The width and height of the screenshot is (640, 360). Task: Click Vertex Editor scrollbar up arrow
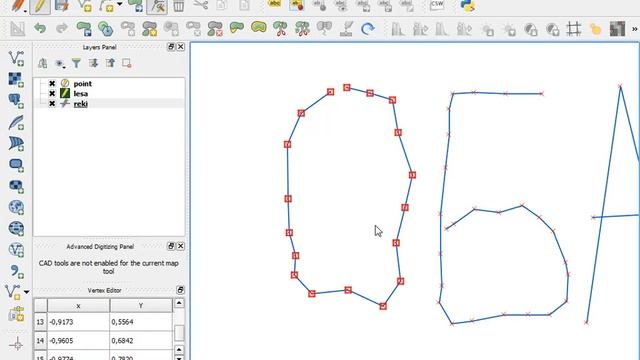(179, 303)
